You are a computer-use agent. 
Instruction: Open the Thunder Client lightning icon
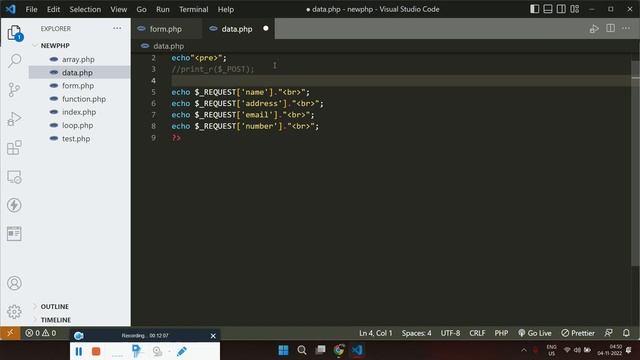(x=14, y=205)
